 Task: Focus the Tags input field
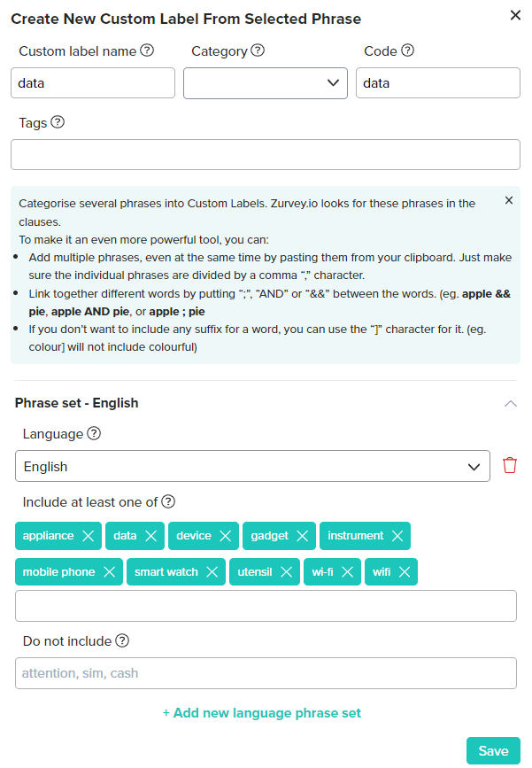(x=265, y=154)
